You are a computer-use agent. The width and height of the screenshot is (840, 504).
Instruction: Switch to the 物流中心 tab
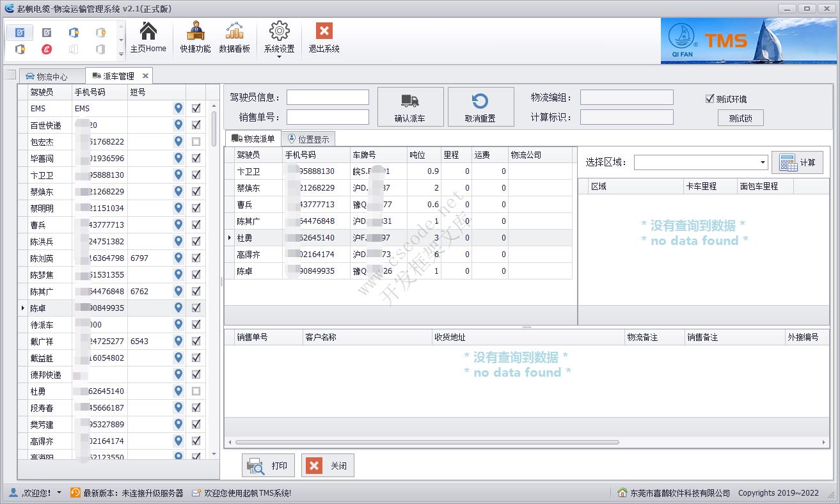point(51,76)
